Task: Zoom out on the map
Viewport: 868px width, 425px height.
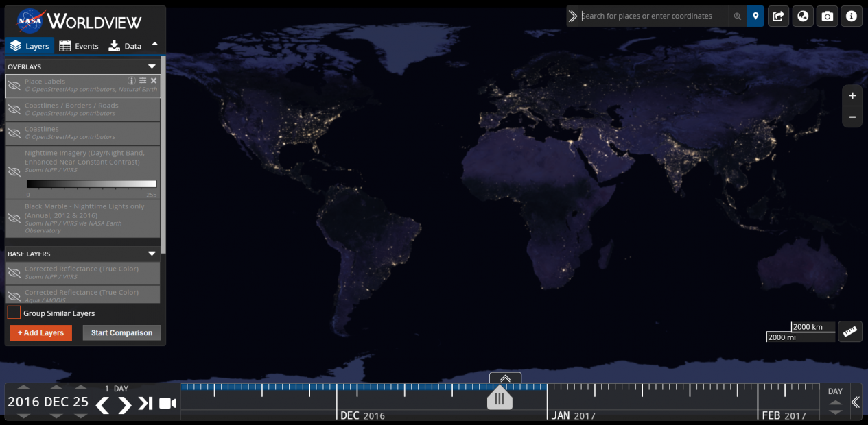Action: coord(852,117)
